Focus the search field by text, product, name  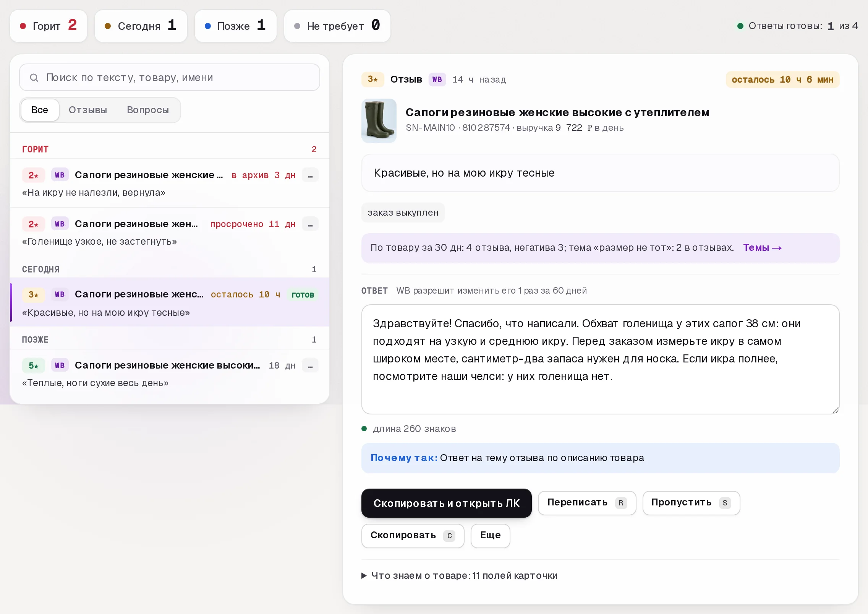coord(170,78)
